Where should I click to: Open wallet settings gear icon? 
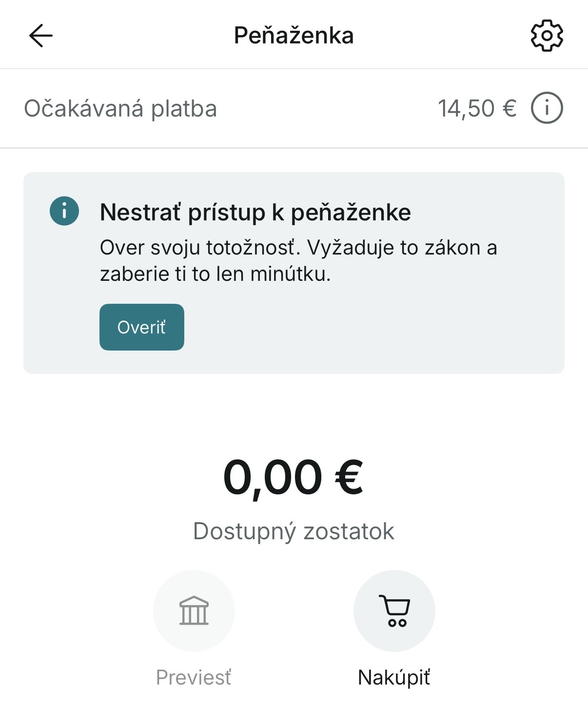pos(547,36)
